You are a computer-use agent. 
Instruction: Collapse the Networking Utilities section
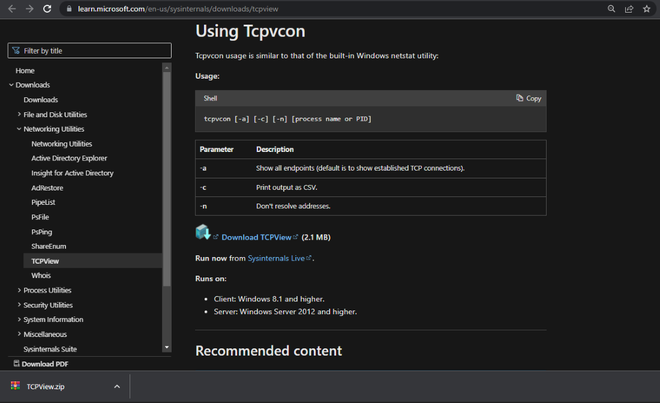19,129
